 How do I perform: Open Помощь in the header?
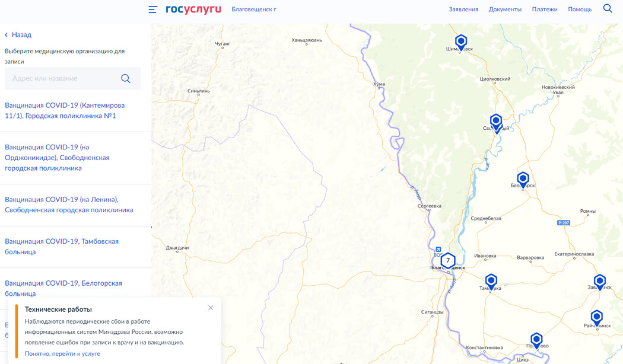[x=580, y=9]
